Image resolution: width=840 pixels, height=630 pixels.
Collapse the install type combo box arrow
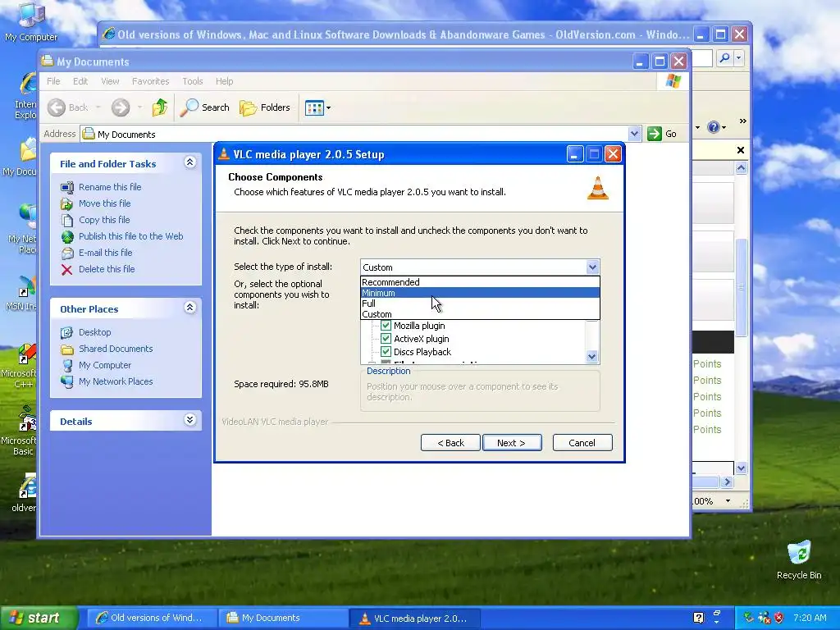click(592, 267)
